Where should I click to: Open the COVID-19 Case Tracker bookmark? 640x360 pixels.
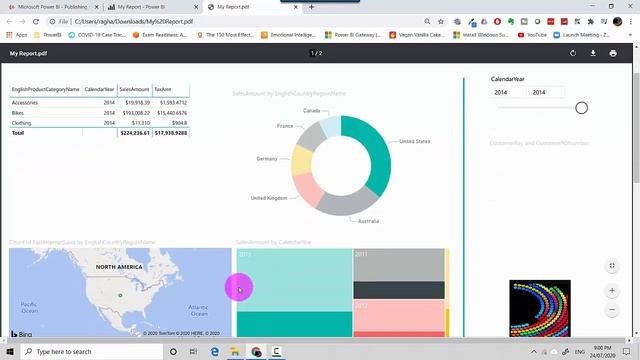[97, 35]
